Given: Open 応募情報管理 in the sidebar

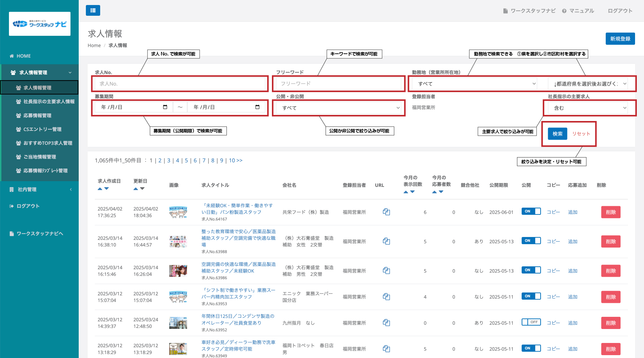Looking at the screenshot, I should [x=37, y=116].
